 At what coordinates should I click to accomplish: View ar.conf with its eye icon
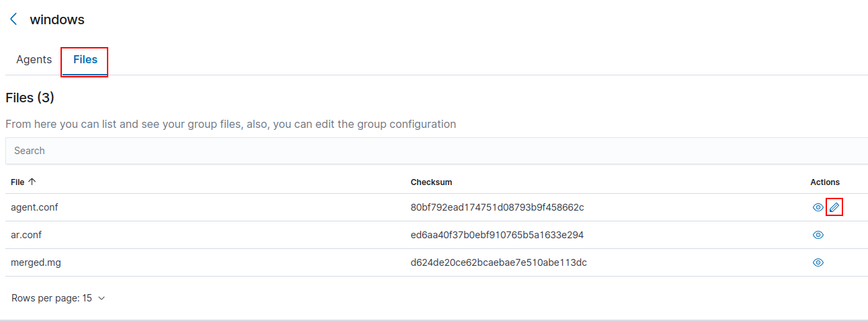pos(818,235)
